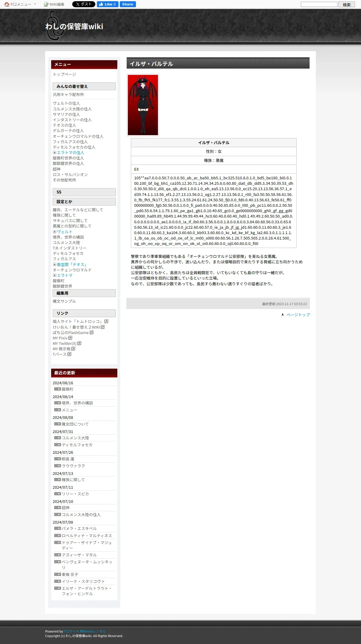Viewport: 361px width, 644px height.
Task: Open エルザ・アーデルトラウト・フォン・ヒンケル update
Action: (87, 591)
